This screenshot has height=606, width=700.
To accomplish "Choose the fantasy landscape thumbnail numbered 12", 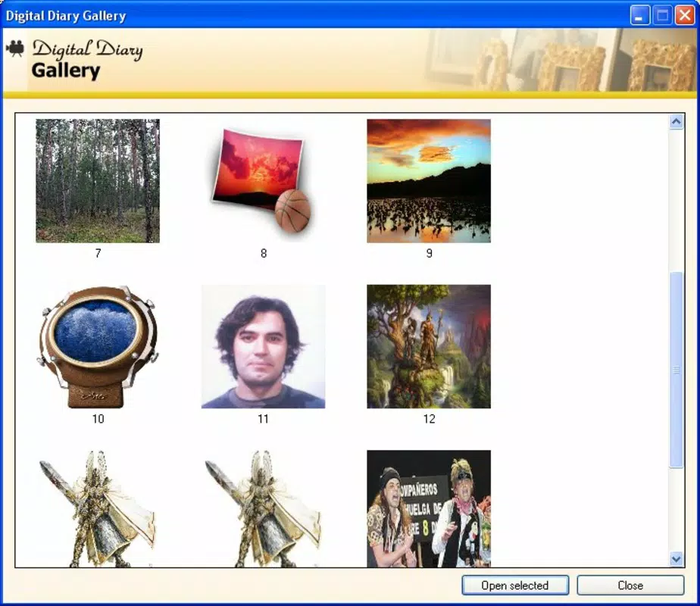I will click(x=429, y=347).
